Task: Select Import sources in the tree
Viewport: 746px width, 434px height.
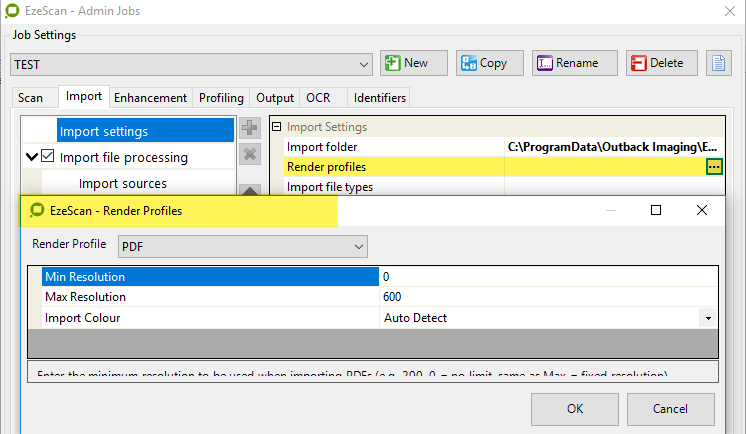Action: coord(123,183)
